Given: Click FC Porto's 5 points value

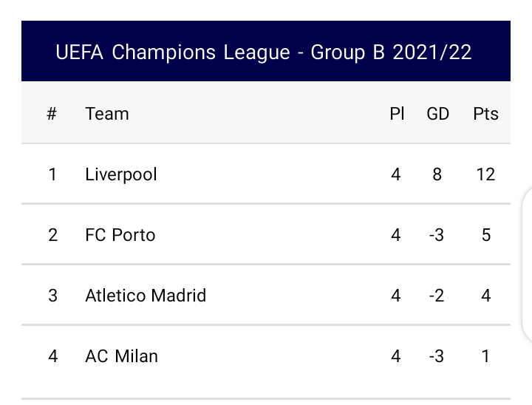Looking at the screenshot, I should click(x=486, y=235).
